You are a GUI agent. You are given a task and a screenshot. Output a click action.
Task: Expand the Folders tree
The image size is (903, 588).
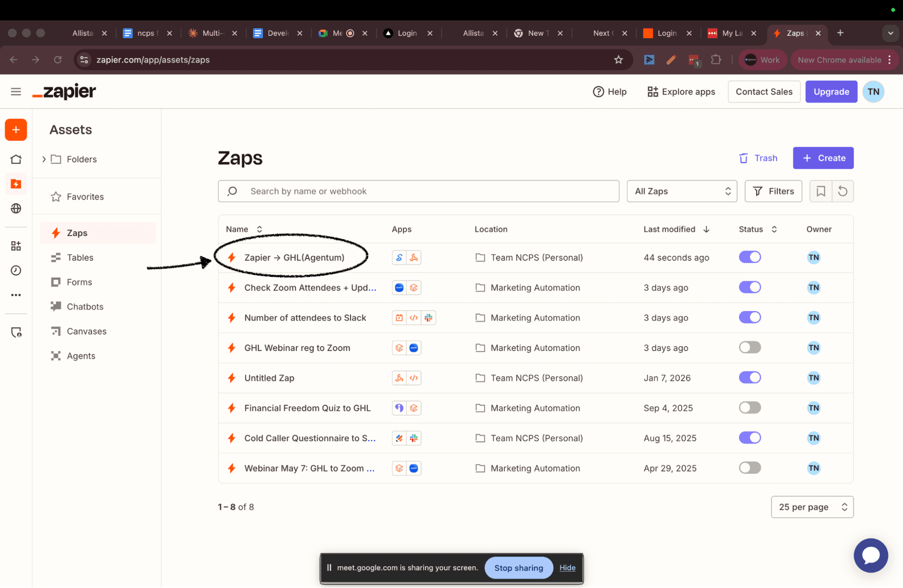tap(44, 159)
